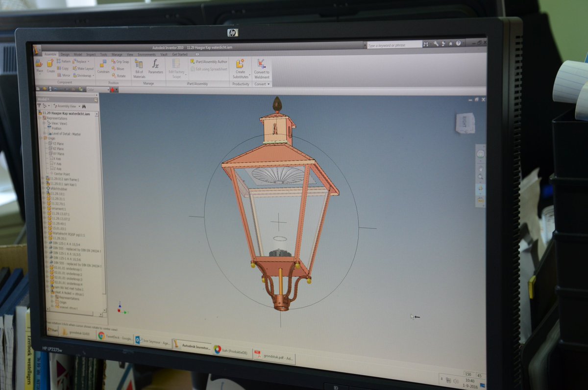Select the Z Axis tree item
Viewport: 588px width, 390px height.
click(55, 168)
